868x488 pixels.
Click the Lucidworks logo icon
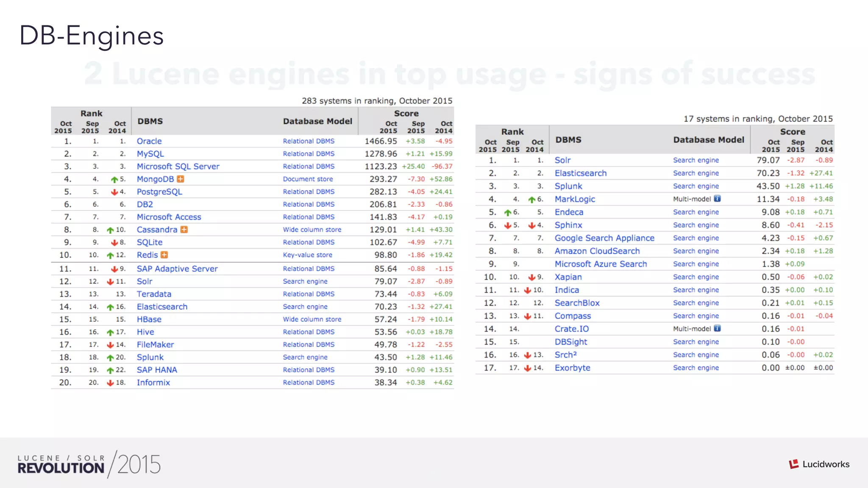pyautogui.click(x=794, y=464)
